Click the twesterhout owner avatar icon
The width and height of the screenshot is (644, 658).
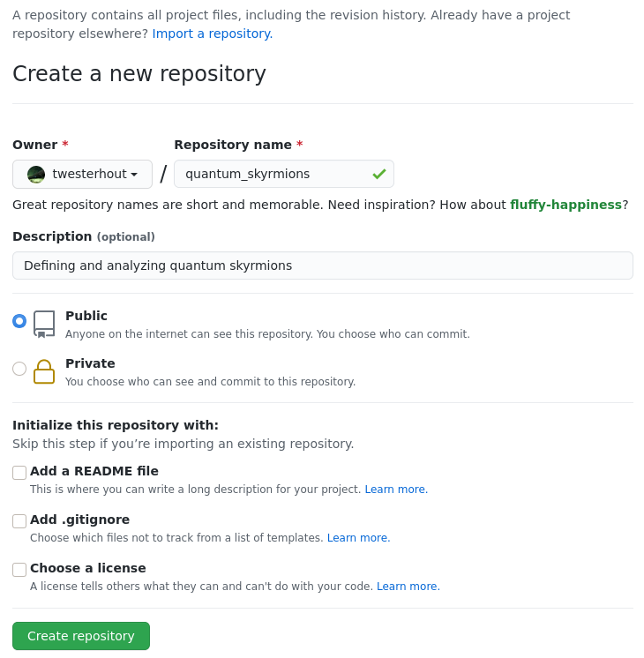(36, 175)
